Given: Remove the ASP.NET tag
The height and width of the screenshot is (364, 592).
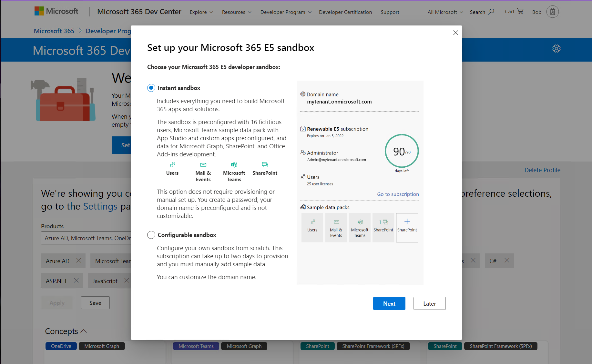Looking at the screenshot, I should click(76, 280).
